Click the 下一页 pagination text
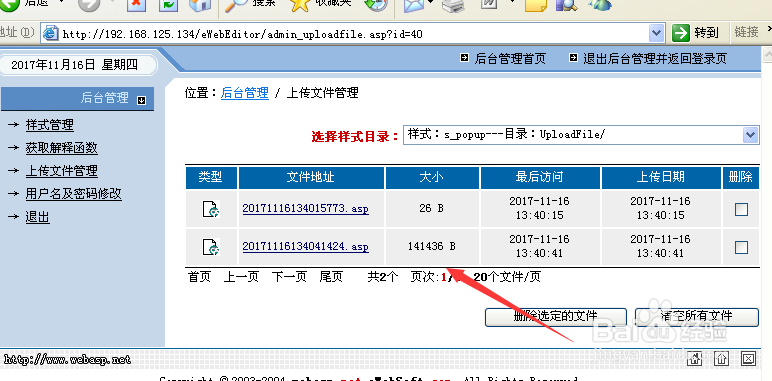This screenshot has width=772, height=381. point(289,277)
